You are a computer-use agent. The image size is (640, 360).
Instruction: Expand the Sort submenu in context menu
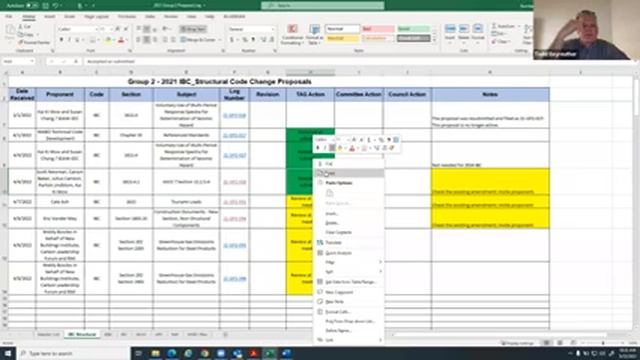click(x=380, y=271)
